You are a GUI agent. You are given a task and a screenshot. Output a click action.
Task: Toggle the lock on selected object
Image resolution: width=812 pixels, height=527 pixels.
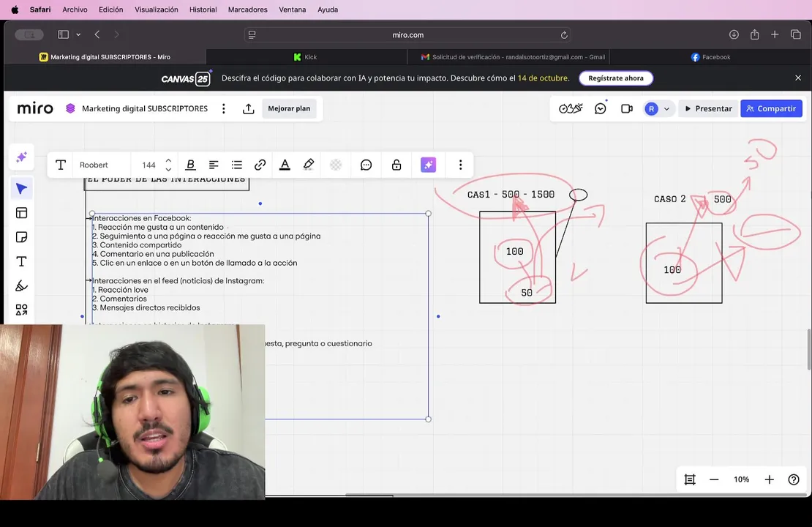pyautogui.click(x=396, y=165)
